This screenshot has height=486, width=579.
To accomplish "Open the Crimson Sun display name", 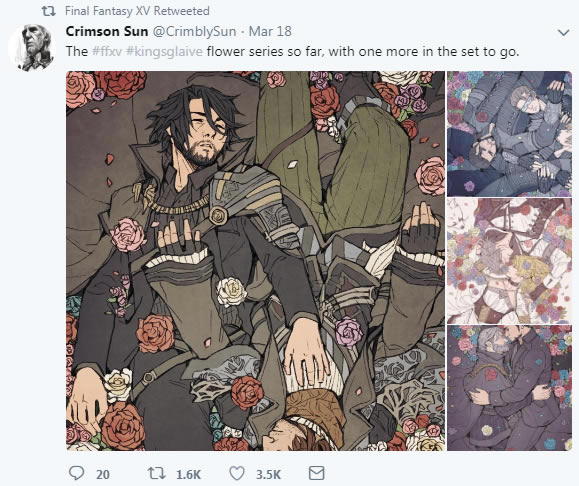I will click(x=107, y=31).
